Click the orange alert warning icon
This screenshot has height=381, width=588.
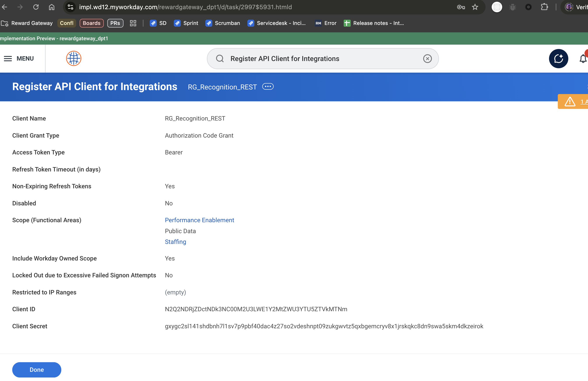tap(570, 102)
